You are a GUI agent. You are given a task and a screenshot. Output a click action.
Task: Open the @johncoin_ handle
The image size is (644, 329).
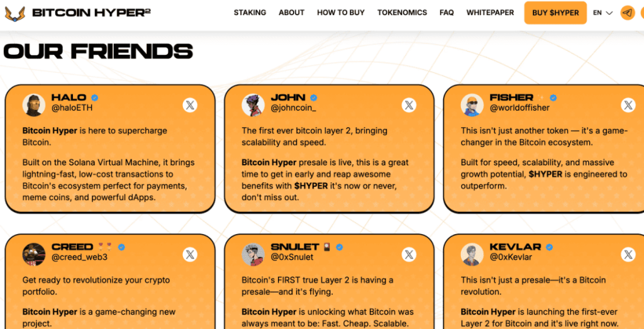pyautogui.click(x=293, y=108)
